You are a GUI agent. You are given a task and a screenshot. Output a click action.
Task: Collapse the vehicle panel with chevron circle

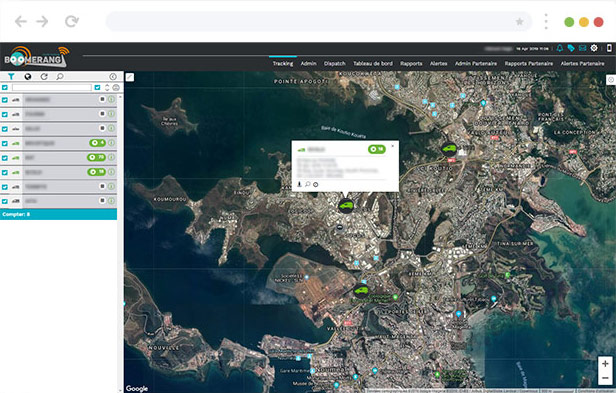pos(113,76)
